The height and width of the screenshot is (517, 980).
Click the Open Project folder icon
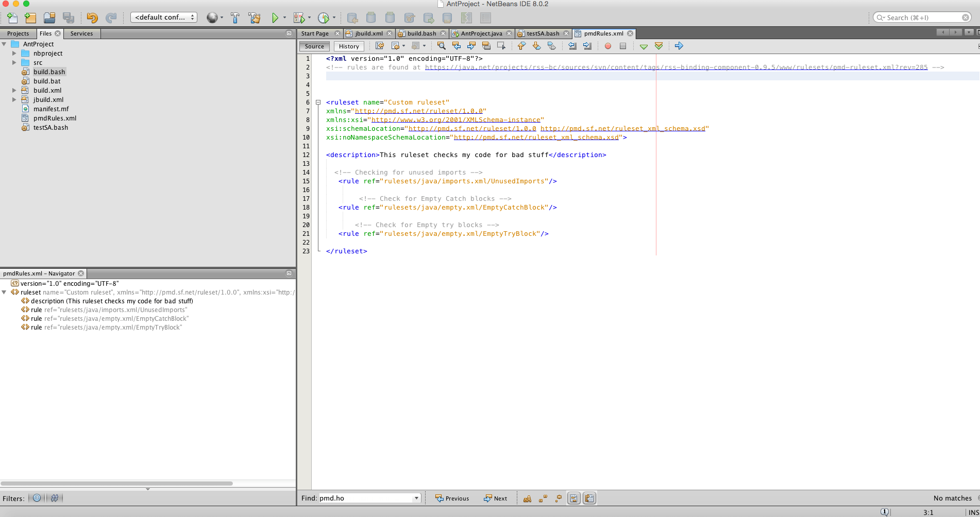coord(49,18)
